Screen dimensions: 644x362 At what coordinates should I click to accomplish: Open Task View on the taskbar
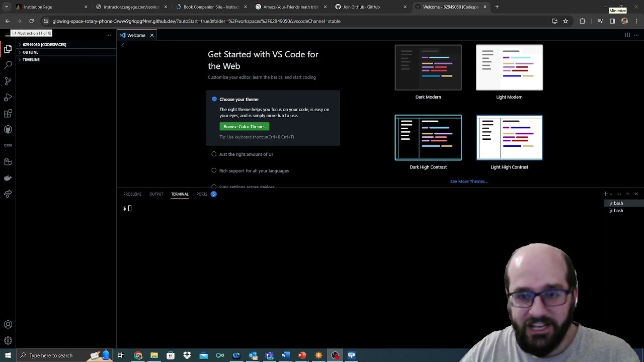coord(121,355)
